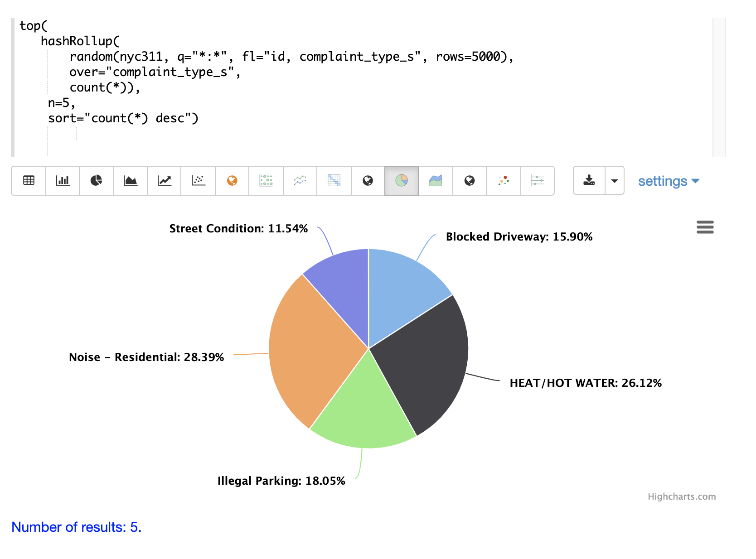Select the black area chart icon
This screenshot has height=559, width=756.
[131, 180]
